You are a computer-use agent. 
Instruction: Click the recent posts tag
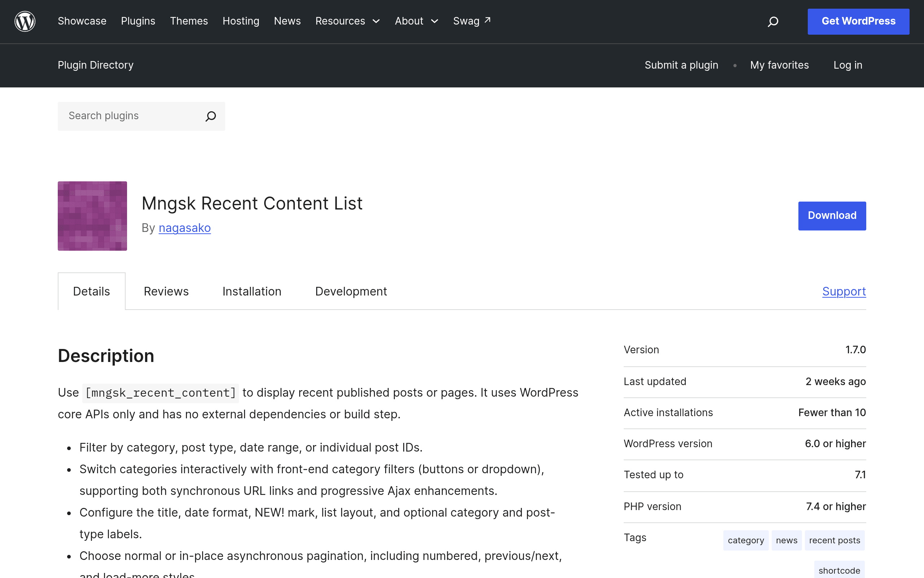tap(834, 540)
